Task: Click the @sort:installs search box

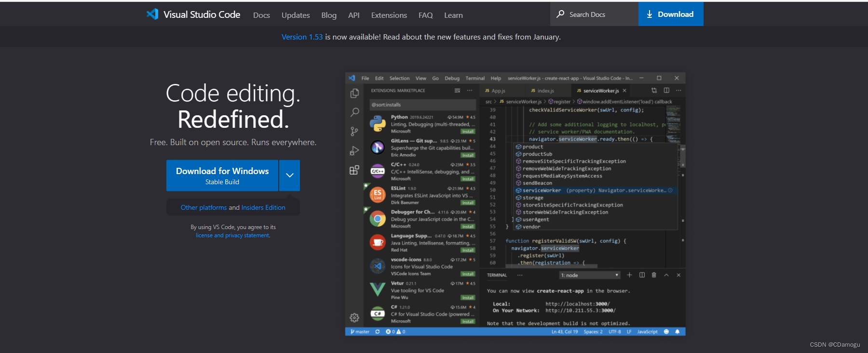Action: (422, 105)
